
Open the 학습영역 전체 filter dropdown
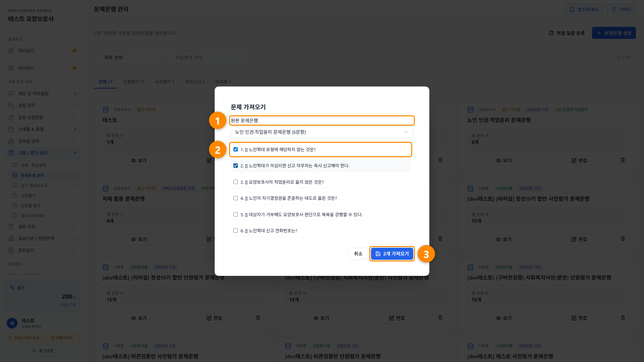[207, 58]
